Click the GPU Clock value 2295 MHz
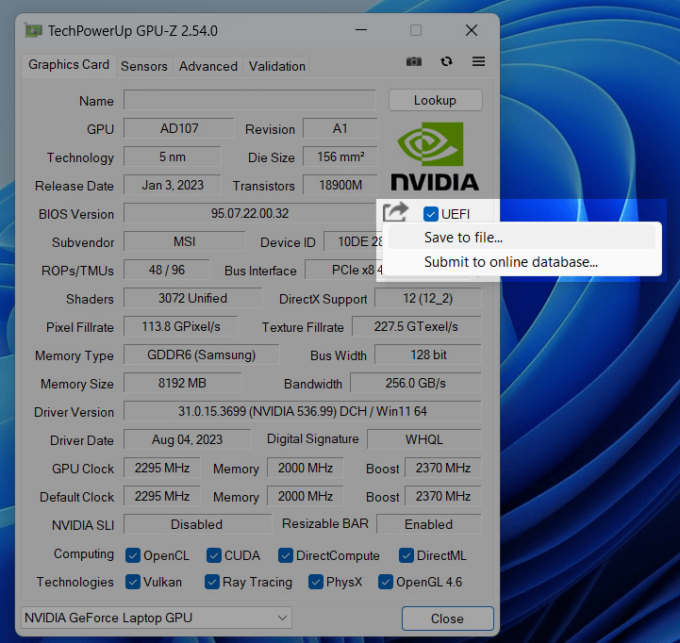The height and width of the screenshot is (643, 680). pos(162,468)
